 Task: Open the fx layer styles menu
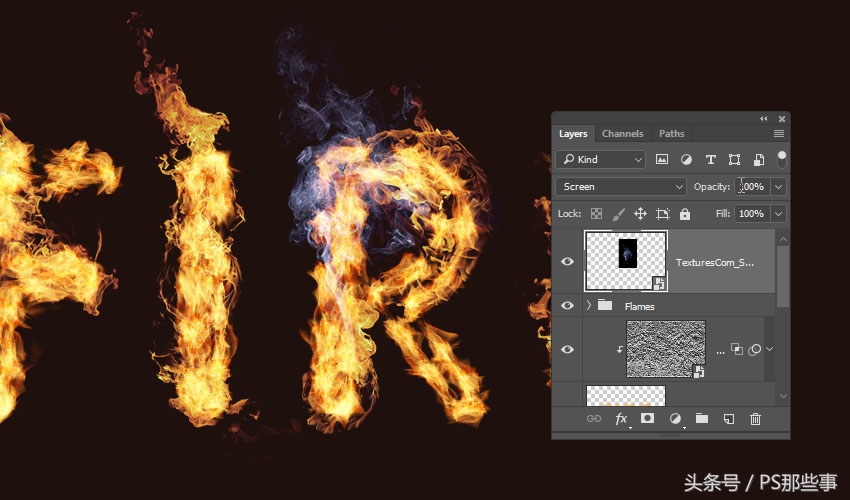[622, 419]
